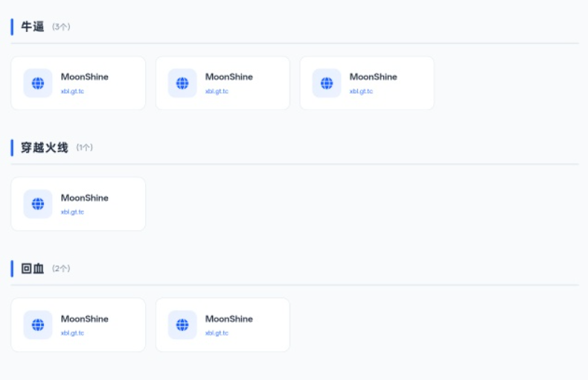Click the (1个) count beside 穿越火线
Image resolution: width=588 pixels, height=380 pixels.
coord(84,148)
